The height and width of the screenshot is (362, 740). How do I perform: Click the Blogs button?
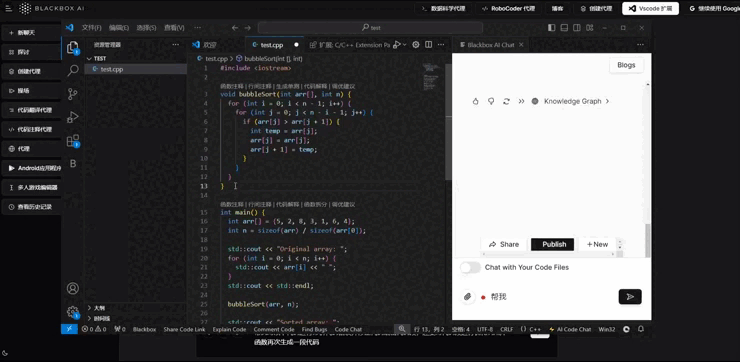(626, 65)
